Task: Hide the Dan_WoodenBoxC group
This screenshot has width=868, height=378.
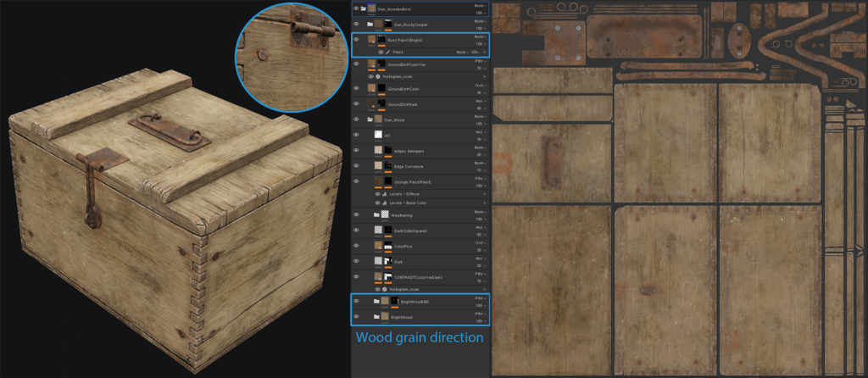Action: (356, 8)
